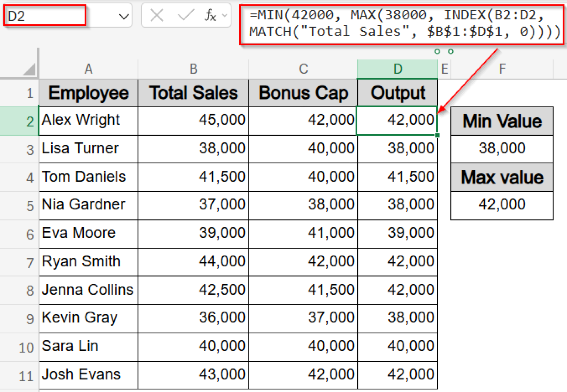Select Alex Wright's name cell

(88, 121)
